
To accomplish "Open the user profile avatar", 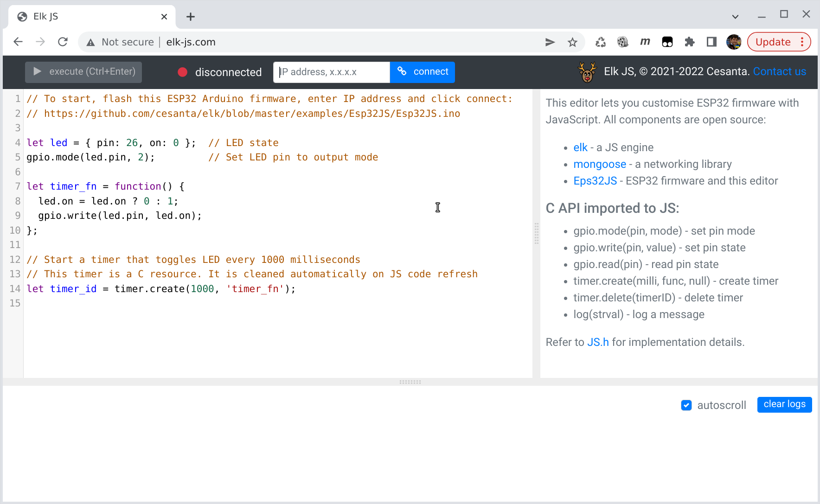I will [734, 42].
